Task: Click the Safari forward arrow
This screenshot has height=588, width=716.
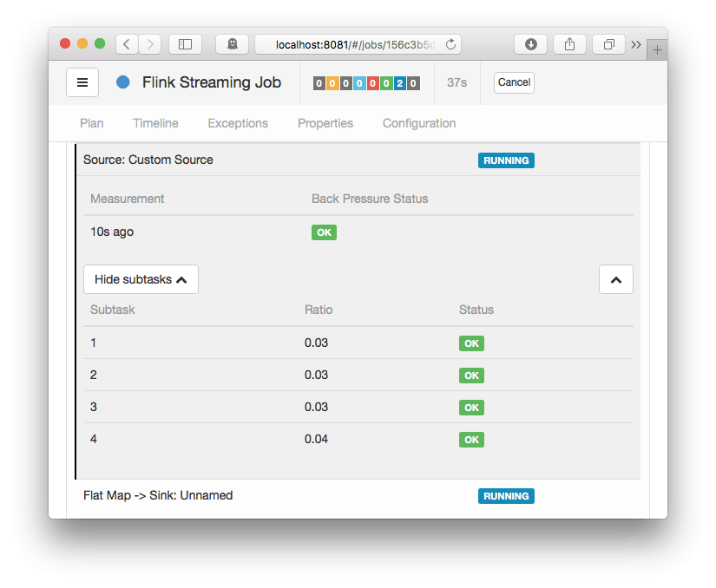Action: tap(149, 44)
